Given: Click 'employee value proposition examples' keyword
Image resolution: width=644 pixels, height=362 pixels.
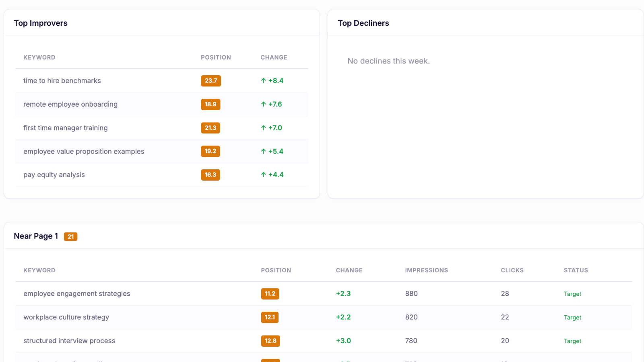Looking at the screenshot, I should point(84,151).
